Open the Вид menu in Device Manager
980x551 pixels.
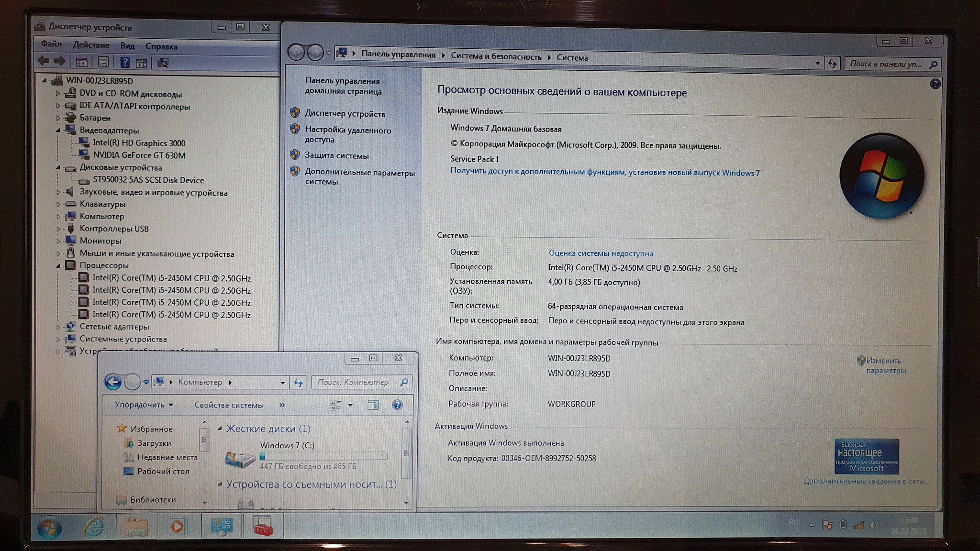(x=127, y=46)
